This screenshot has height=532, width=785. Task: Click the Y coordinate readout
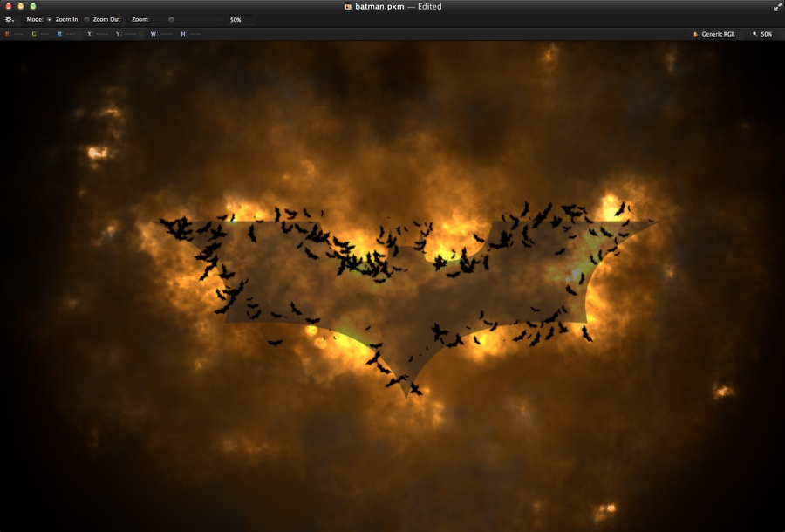126,34
